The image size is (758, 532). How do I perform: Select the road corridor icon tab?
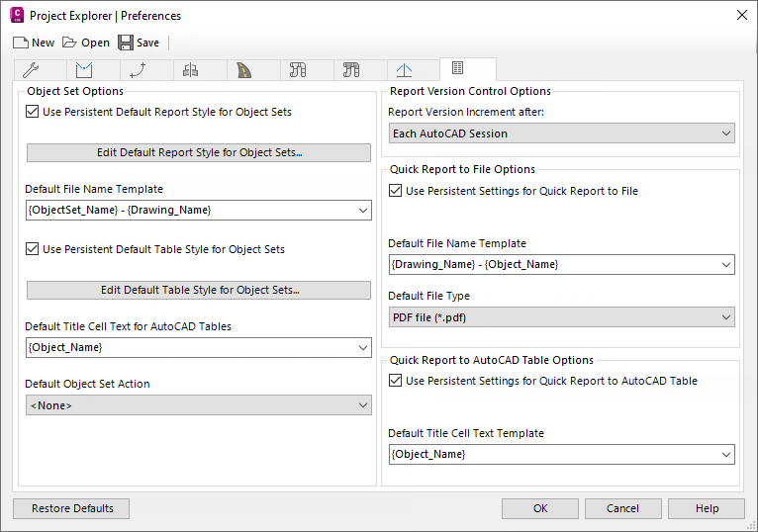point(243,70)
